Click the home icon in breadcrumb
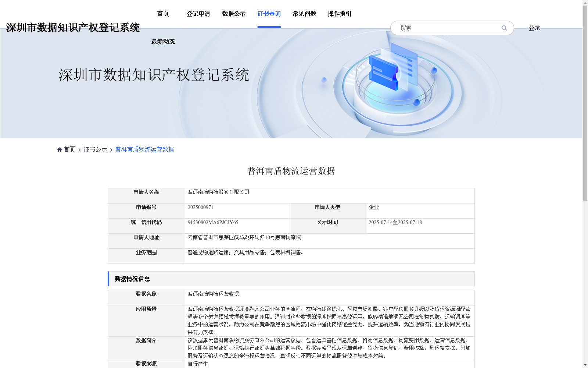Image resolution: width=588 pixels, height=368 pixels. [60, 149]
